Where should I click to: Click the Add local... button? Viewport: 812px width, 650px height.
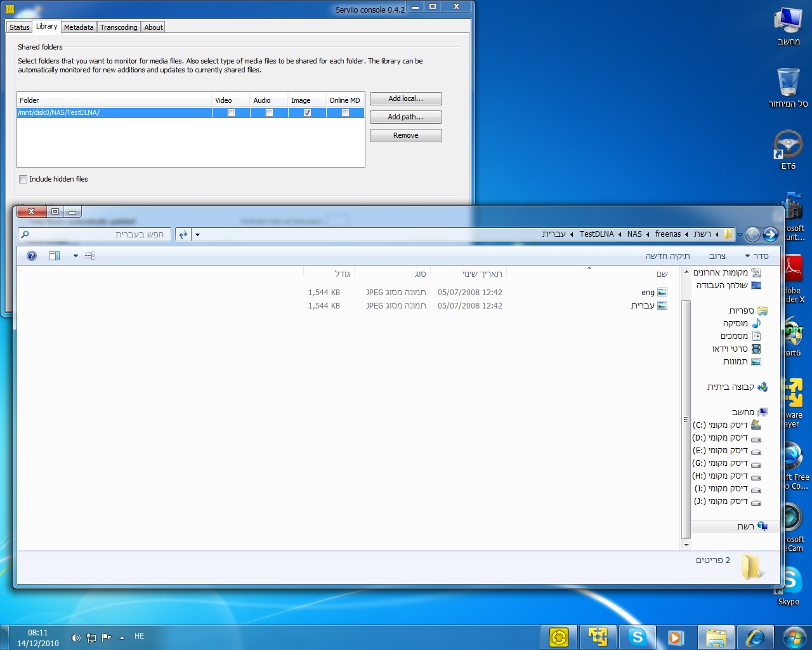pos(406,98)
